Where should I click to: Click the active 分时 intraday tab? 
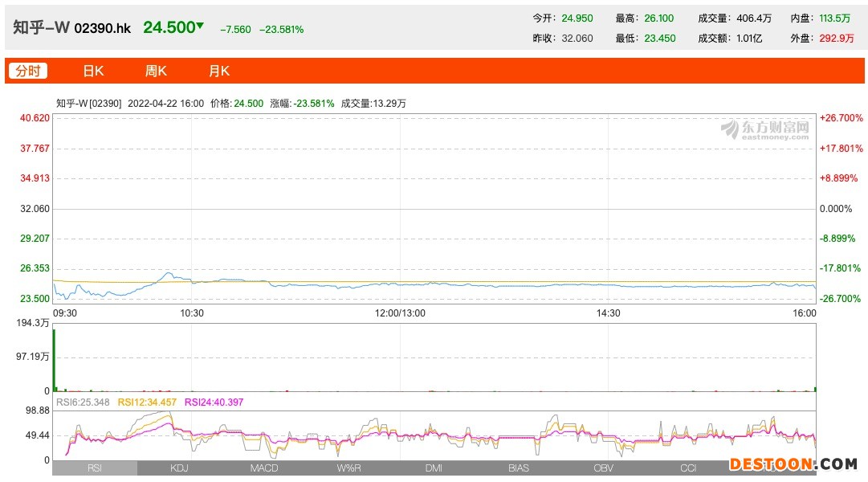pos(28,71)
